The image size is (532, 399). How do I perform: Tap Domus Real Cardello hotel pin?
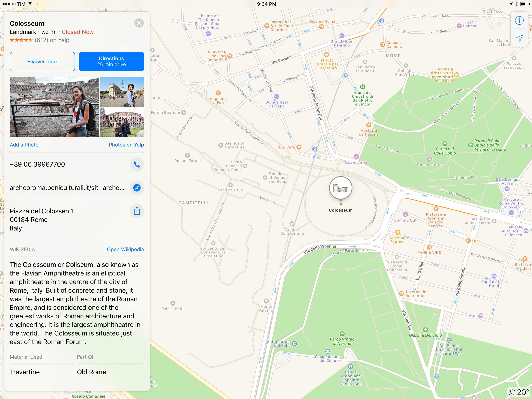pos(277,97)
